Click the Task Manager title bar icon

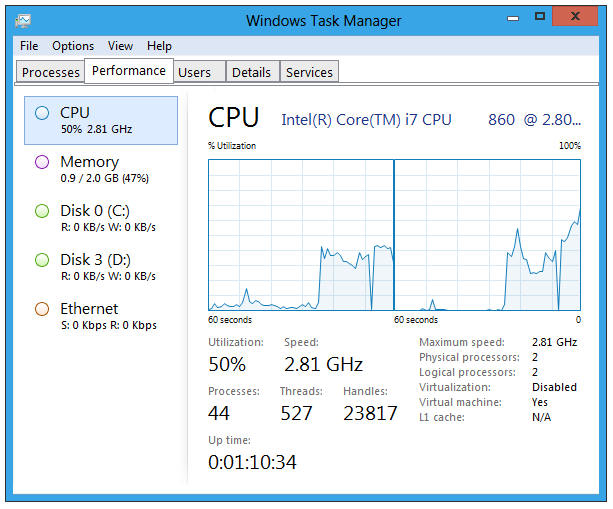(23, 21)
